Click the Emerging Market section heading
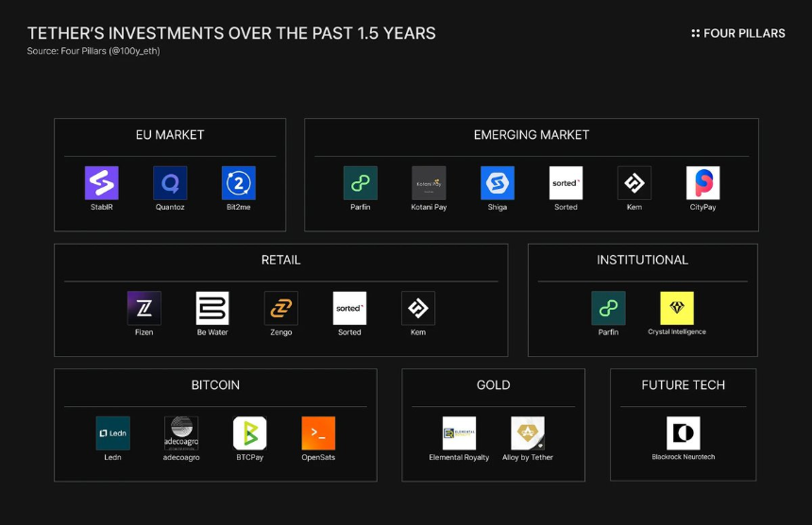This screenshot has width=812, height=525. 531,135
